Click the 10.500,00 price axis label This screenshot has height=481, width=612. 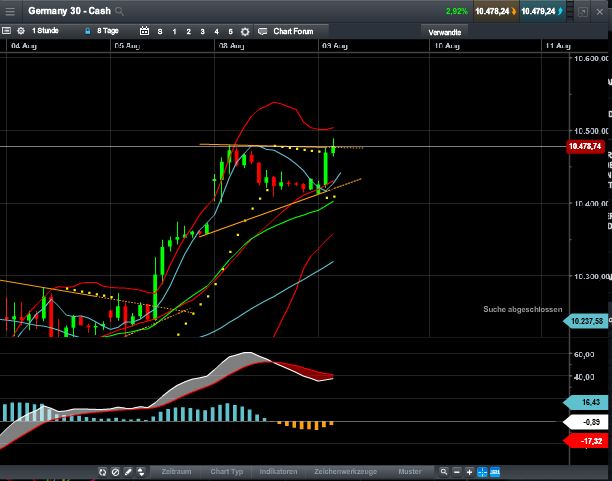[x=591, y=131]
